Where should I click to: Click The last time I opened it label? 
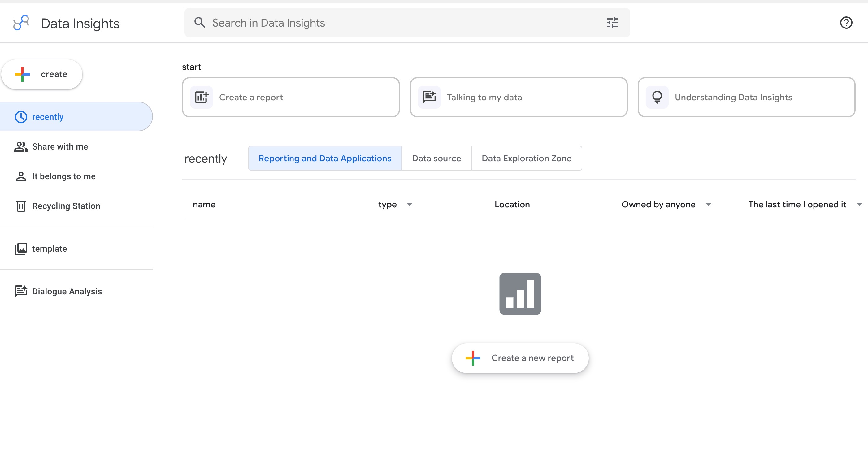(x=797, y=205)
